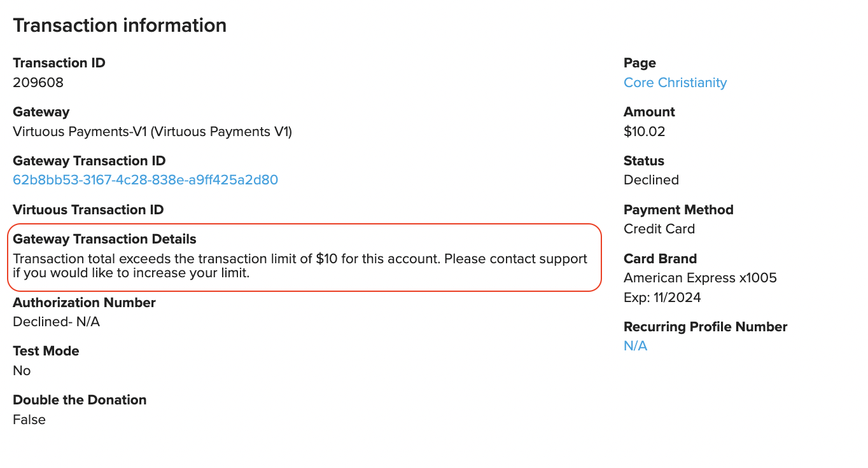
Task: Click the $10.02 amount value
Action: tap(644, 132)
